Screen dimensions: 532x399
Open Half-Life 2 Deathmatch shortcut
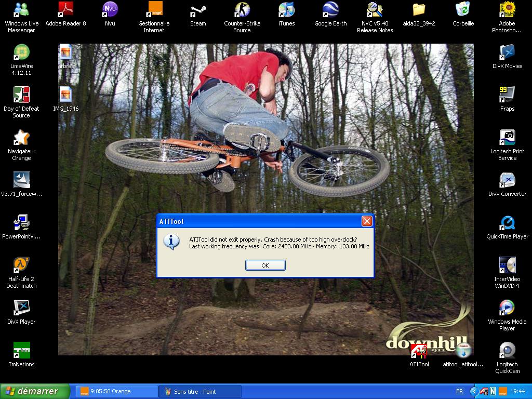[21, 265]
